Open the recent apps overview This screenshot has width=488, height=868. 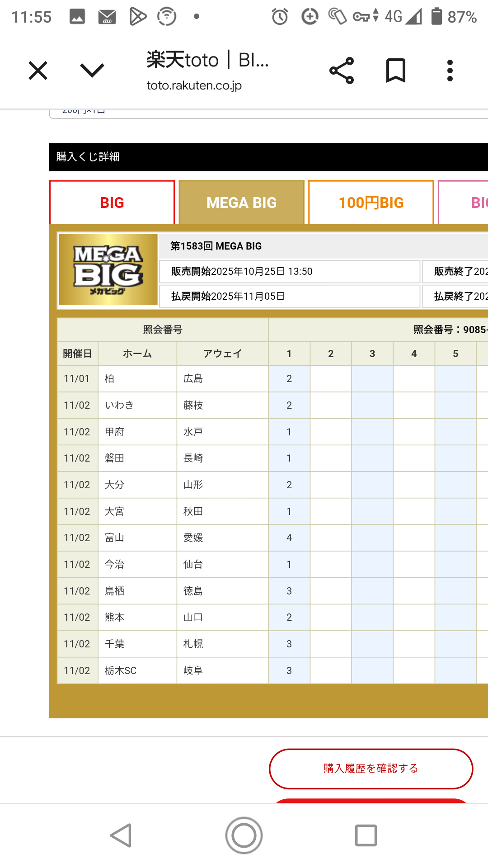pos(366,835)
